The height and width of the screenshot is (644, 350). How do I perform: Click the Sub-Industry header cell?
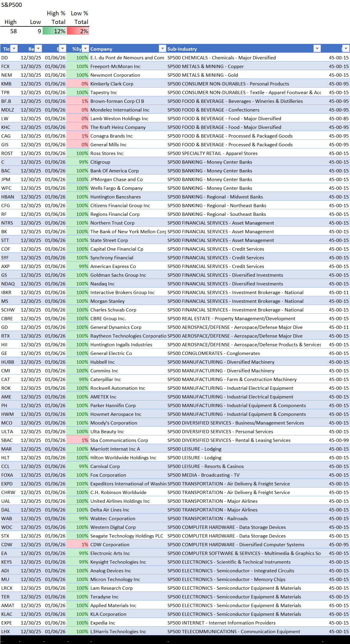244,49
